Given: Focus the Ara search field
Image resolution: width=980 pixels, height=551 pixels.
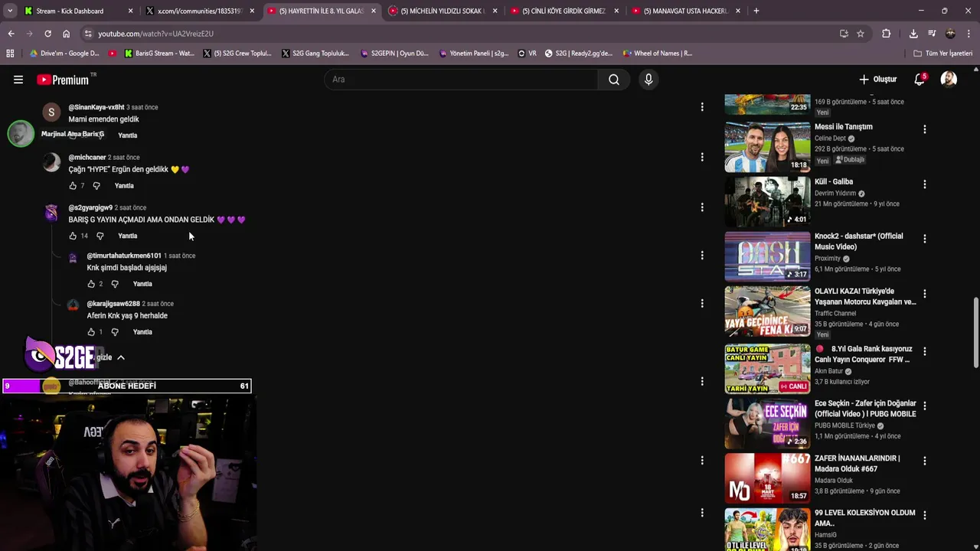Looking at the screenshot, I should coord(461,80).
